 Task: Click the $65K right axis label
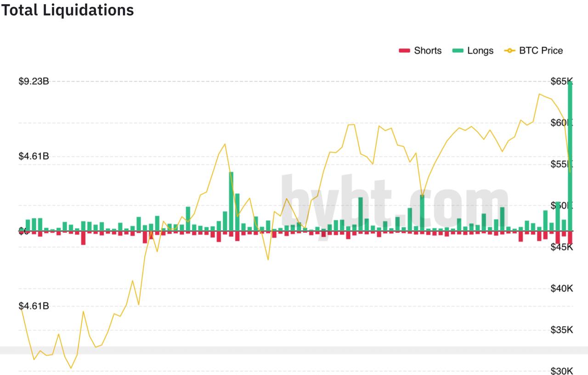click(x=561, y=81)
